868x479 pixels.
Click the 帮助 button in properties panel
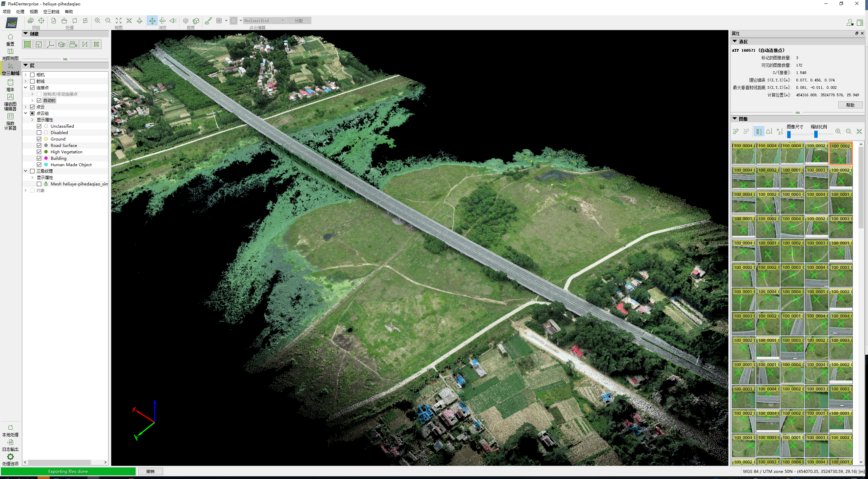[x=850, y=105]
